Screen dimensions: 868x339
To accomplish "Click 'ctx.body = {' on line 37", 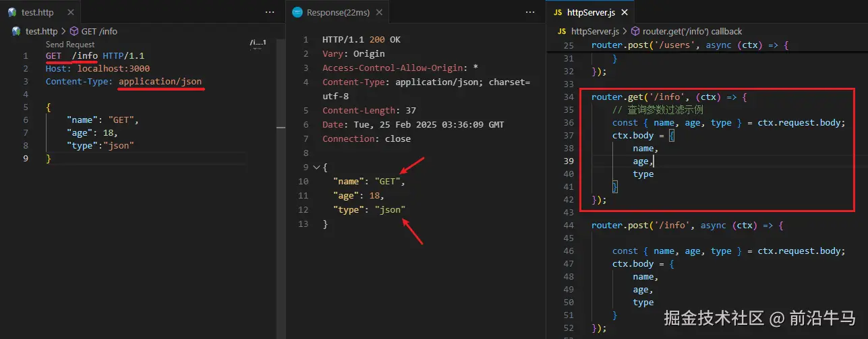I will click(x=643, y=136).
